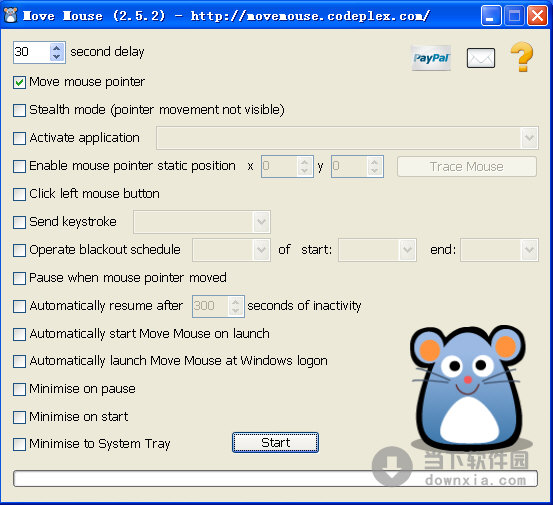Open help via the question mark icon
The image size is (553, 505).
coord(522,57)
